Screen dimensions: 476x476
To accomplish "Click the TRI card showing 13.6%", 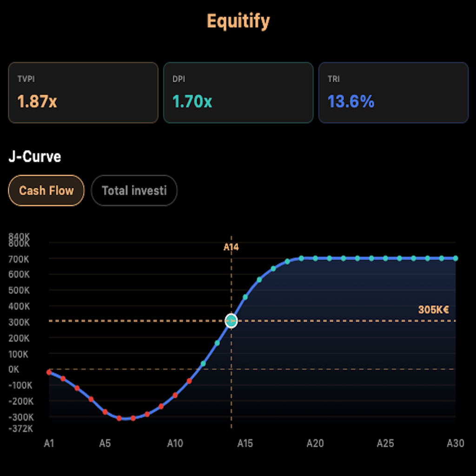I will [393, 92].
